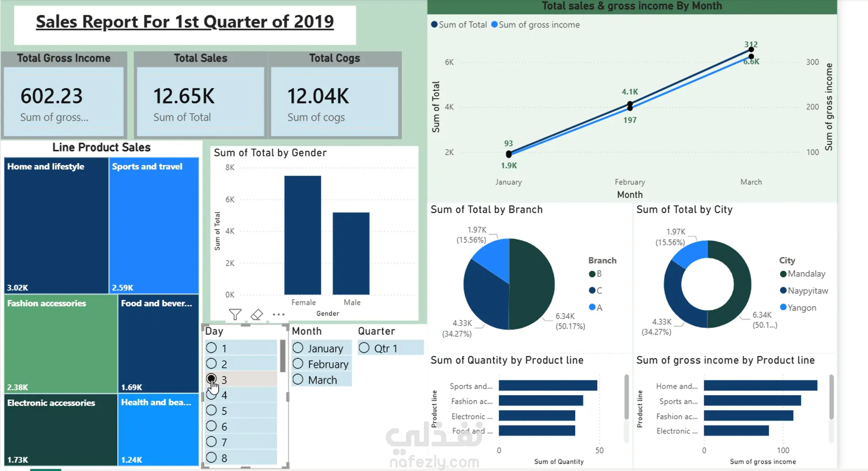The height and width of the screenshot is (471, 868).
Task: Select the March month option
Action: point(322,380)
